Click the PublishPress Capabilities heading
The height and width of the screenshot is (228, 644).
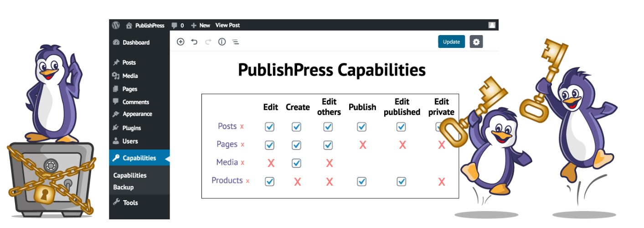(x=332, y=70)
